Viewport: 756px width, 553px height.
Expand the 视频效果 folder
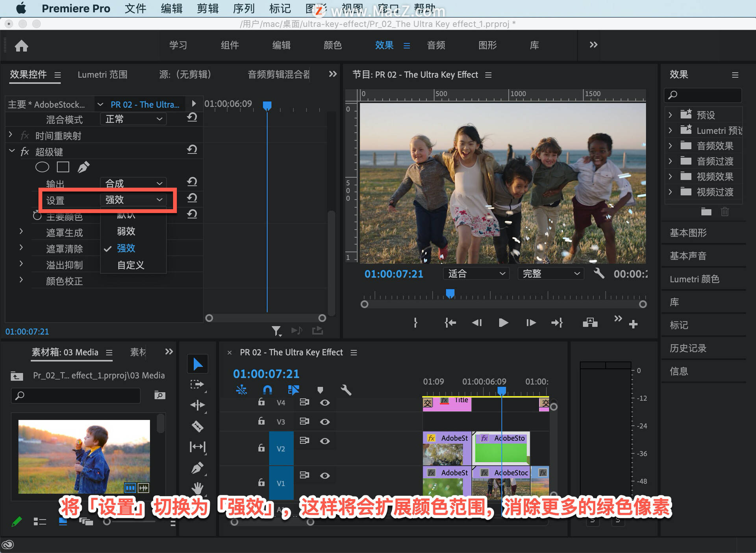[x=670, y=176]
